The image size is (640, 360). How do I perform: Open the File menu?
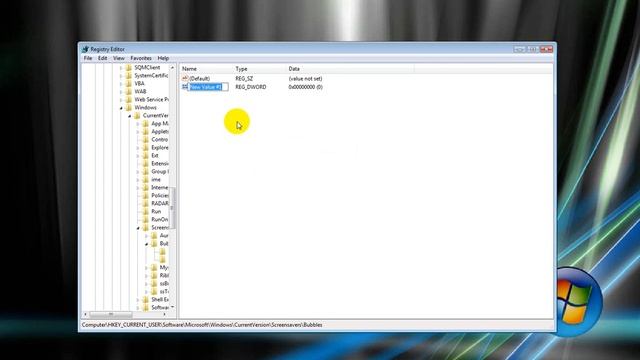click(88, 58)
